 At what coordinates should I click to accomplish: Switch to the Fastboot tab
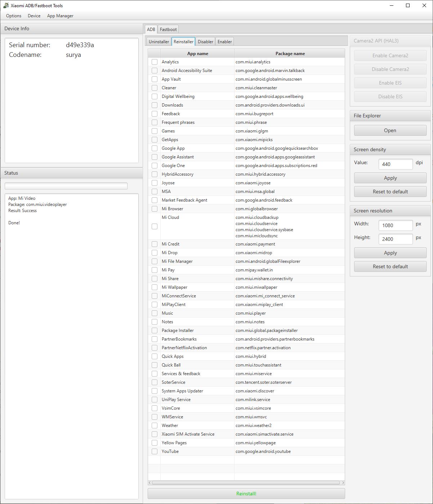pyautogui.click(x=168, y=29)
